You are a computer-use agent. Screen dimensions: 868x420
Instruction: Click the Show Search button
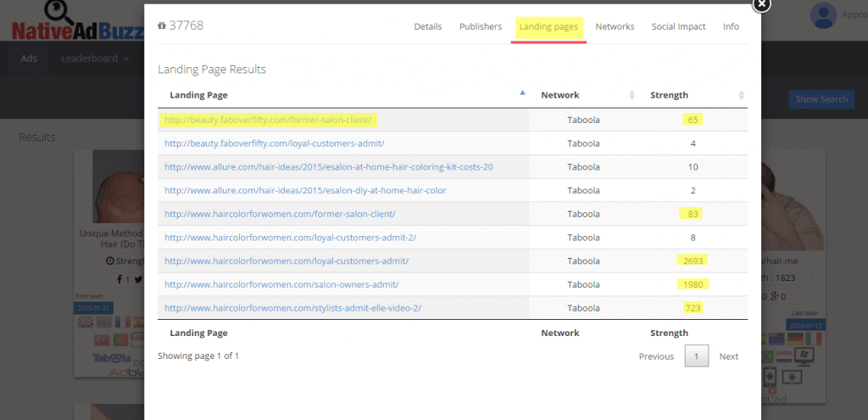pyautogui.click(x=821, y=99)
